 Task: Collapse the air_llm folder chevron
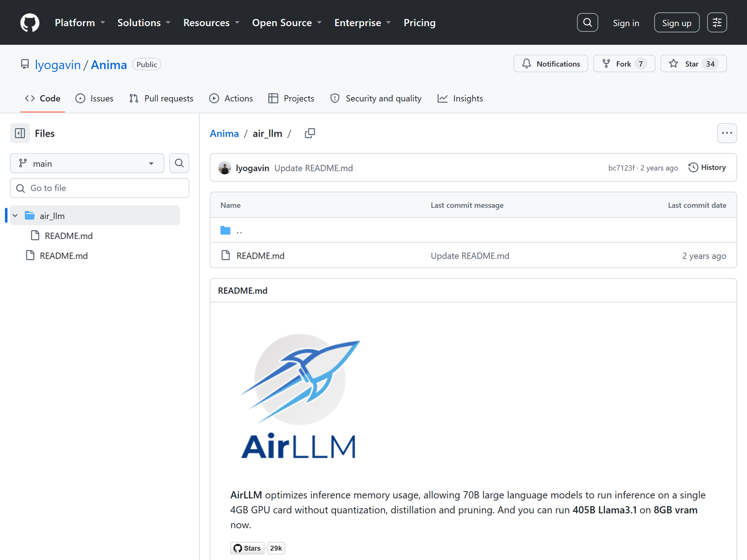[15, 216]
